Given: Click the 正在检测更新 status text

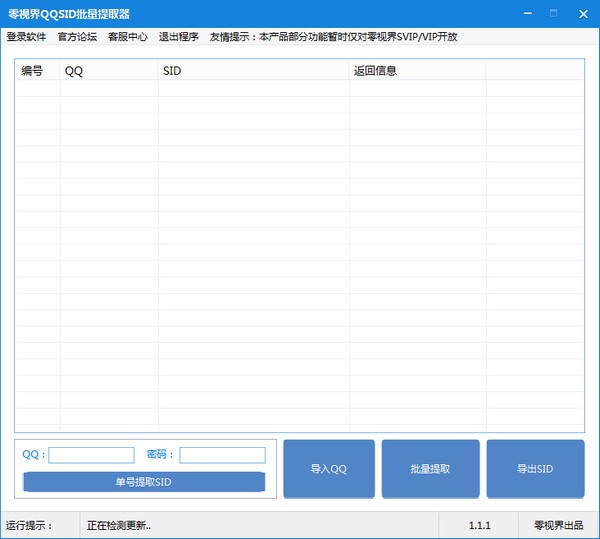Looking at the screenshot, I should tap(119, 526).
